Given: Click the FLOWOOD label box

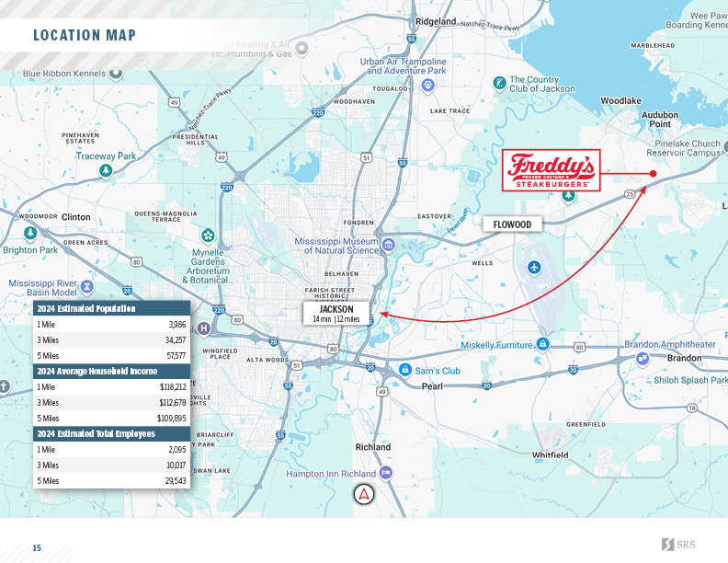Looking at the screenshot, I should (x=512, y=224).
